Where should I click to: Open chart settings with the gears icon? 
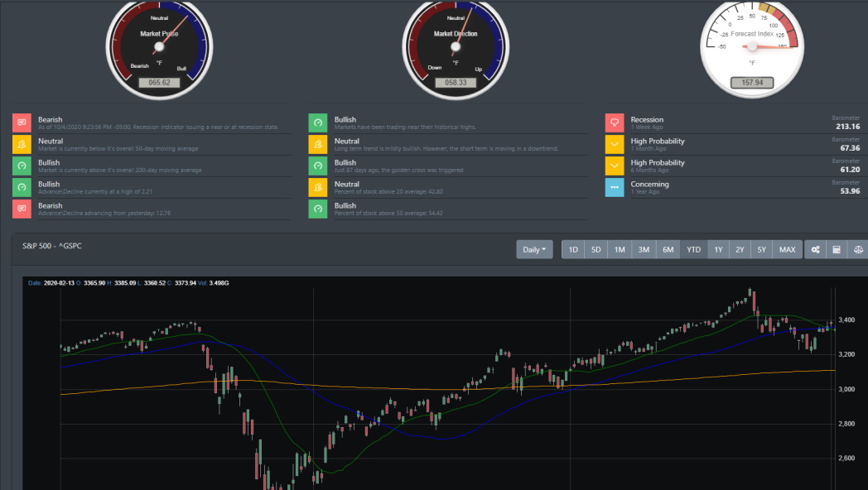click(816, 249)
